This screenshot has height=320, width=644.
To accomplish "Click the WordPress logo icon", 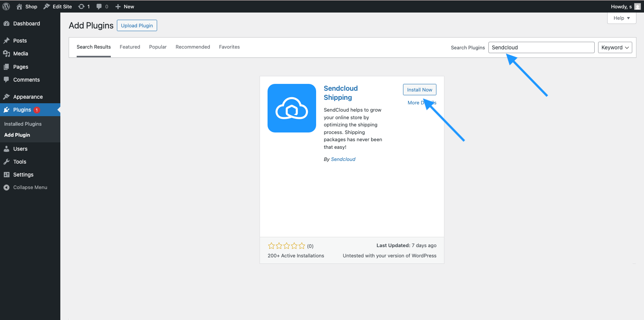I will pos(6,6).
